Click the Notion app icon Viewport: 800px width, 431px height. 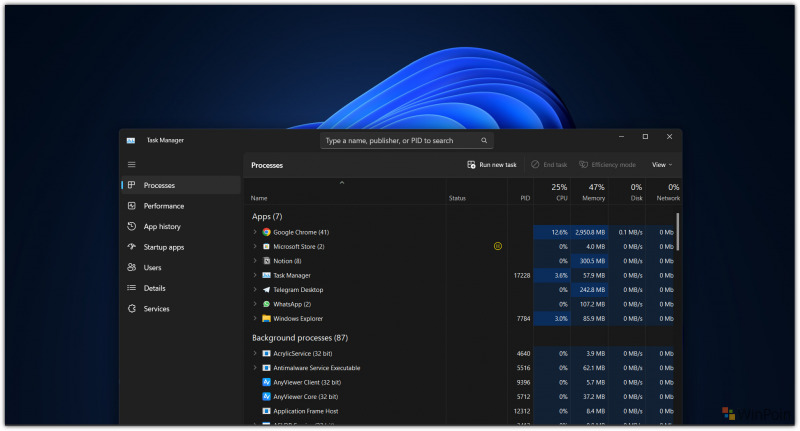tap(266, 261)
